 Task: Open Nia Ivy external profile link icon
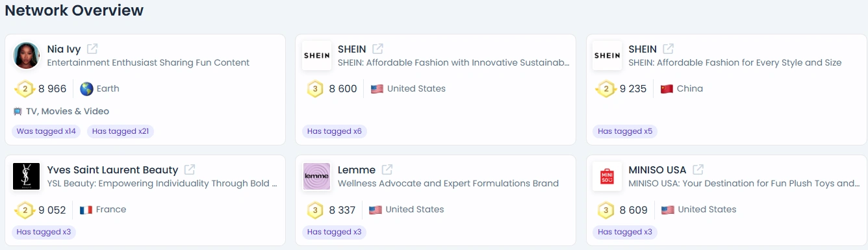coord(93,49)
